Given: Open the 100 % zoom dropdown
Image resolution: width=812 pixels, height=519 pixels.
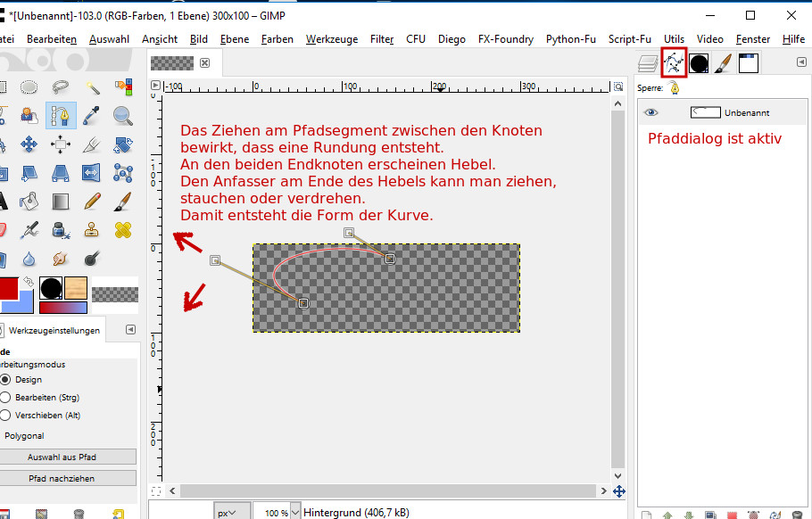Looking at the screenshot, I should click(278, 513).
